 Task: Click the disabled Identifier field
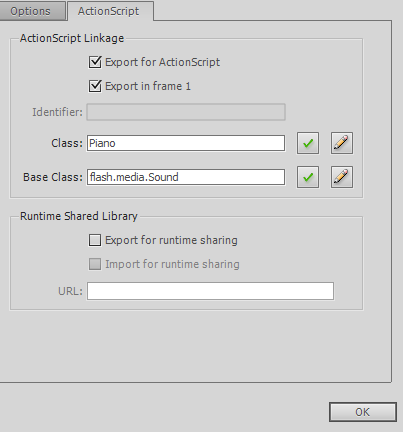(x=186, y=112)
